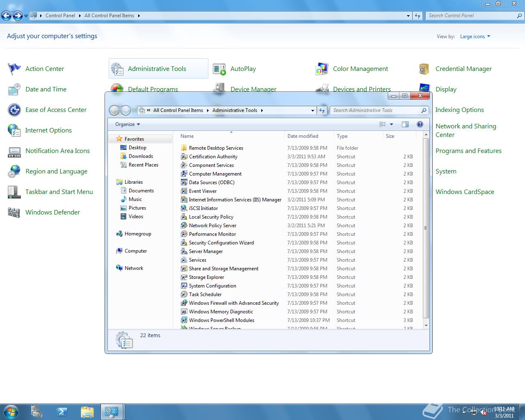The height and width of the screenshot is (420, 525).
Task: Open the Action Center flag icon
Action: 14,69
